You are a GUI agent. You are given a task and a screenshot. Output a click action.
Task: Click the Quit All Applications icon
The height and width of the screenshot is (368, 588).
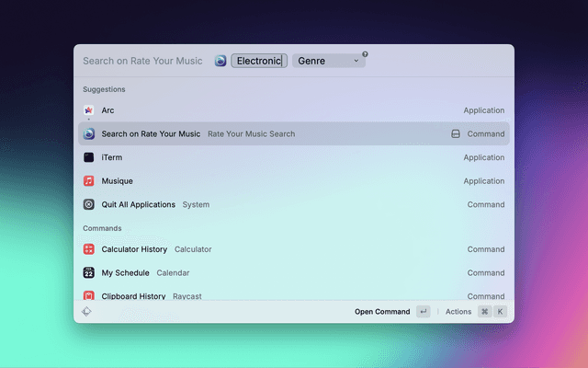[x=88, y=204]
